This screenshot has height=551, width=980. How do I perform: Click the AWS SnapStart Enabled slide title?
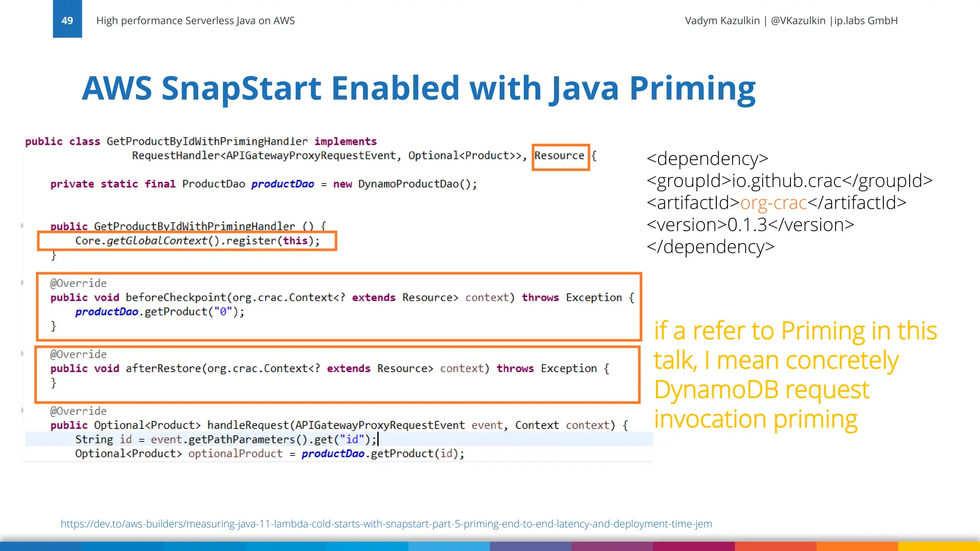pyautogui.click(x=418, y=88)
